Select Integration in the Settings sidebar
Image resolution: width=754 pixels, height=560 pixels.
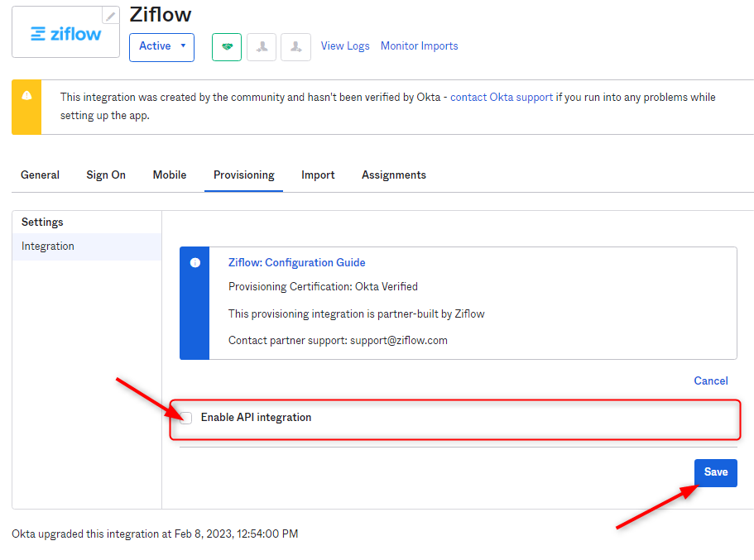[87, 246]
